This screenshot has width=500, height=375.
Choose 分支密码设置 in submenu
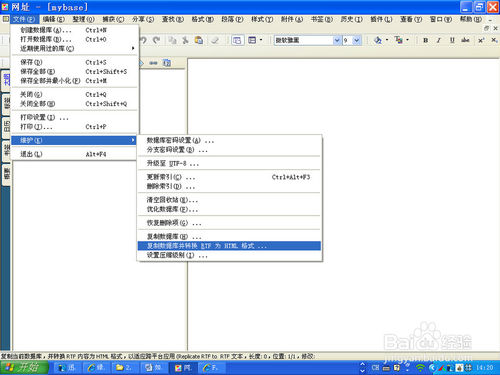(x=229, y=150)
